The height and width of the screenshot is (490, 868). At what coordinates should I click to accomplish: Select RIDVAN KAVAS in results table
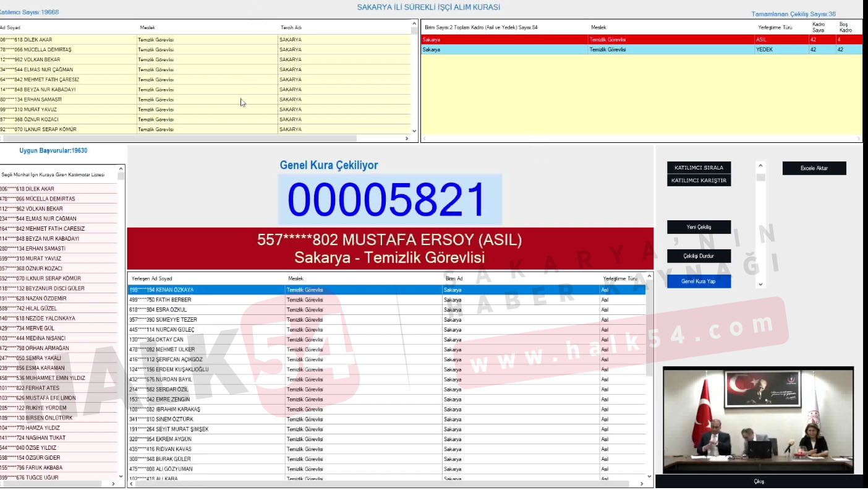click(x=386, y=449)
